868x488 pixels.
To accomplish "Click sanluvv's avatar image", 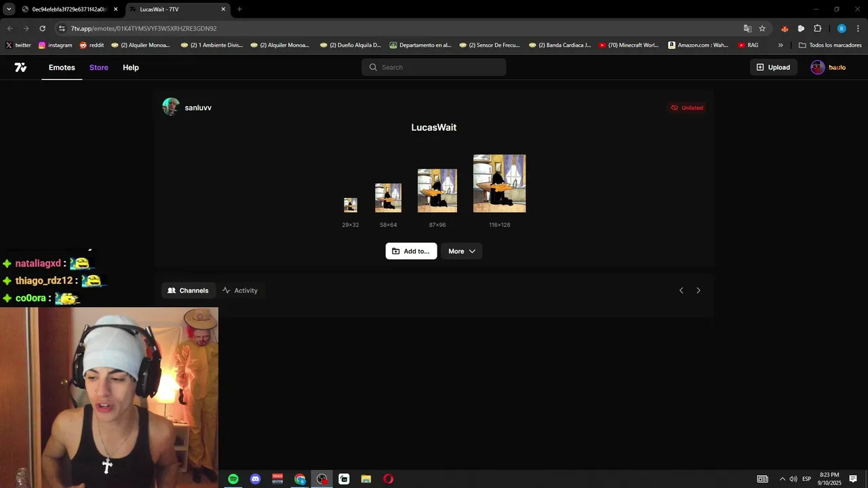I will coord(171,107).
